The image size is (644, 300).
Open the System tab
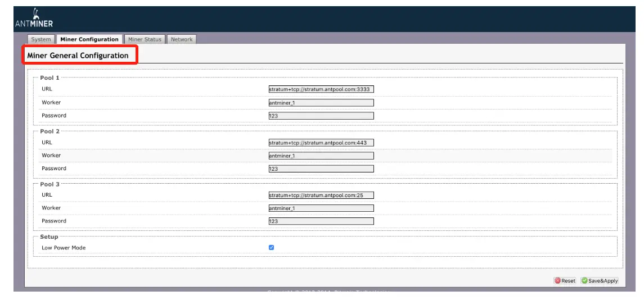coord(41,39)
